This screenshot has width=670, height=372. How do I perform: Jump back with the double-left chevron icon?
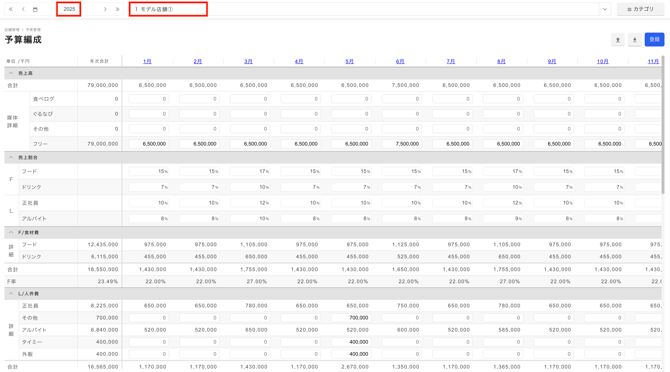pyautogui.click(x=11, y=9)
